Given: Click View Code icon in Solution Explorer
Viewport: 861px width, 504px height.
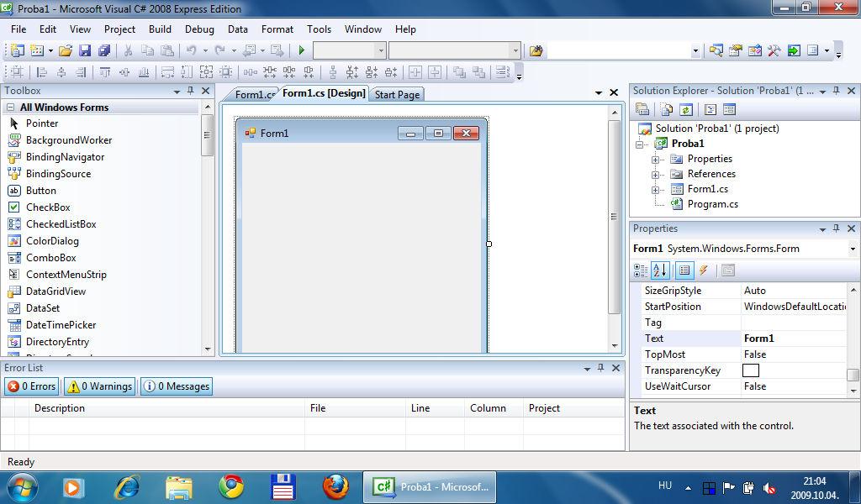Looking at the screenshot, I should [710, 110].
